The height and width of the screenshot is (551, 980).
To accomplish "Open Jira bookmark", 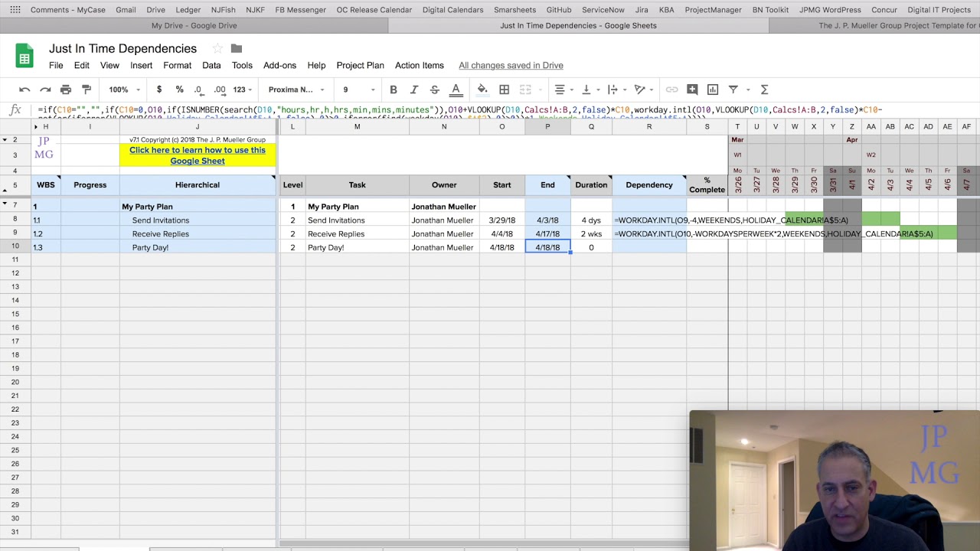I will pos(642,10).
